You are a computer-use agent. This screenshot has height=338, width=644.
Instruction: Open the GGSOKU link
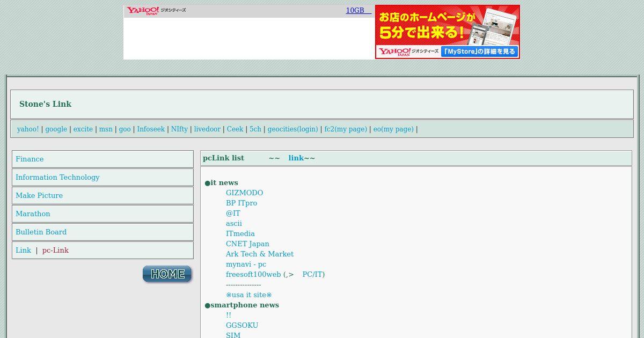tap(242, 326)
